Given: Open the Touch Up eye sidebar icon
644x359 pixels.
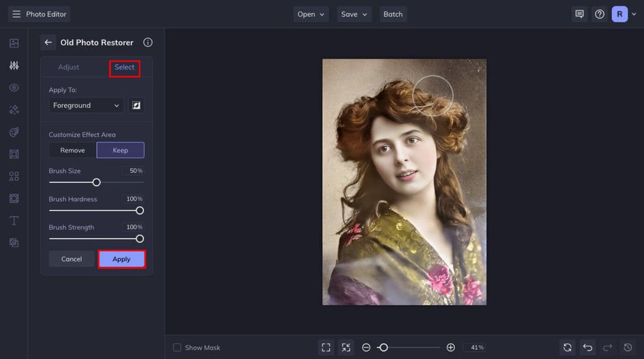Looking at the screenshot, I should click(x=14, y=87).
